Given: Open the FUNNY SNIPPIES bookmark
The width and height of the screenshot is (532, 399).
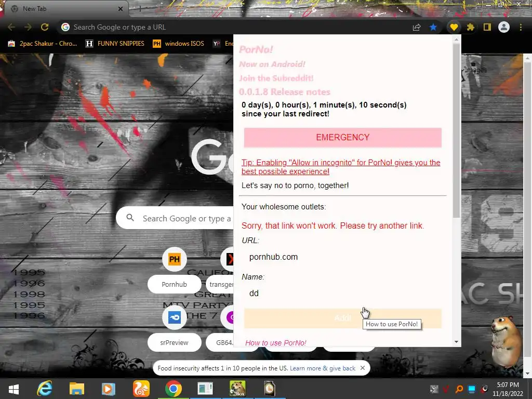Looking at the screenshot, I should click(115, 44).
